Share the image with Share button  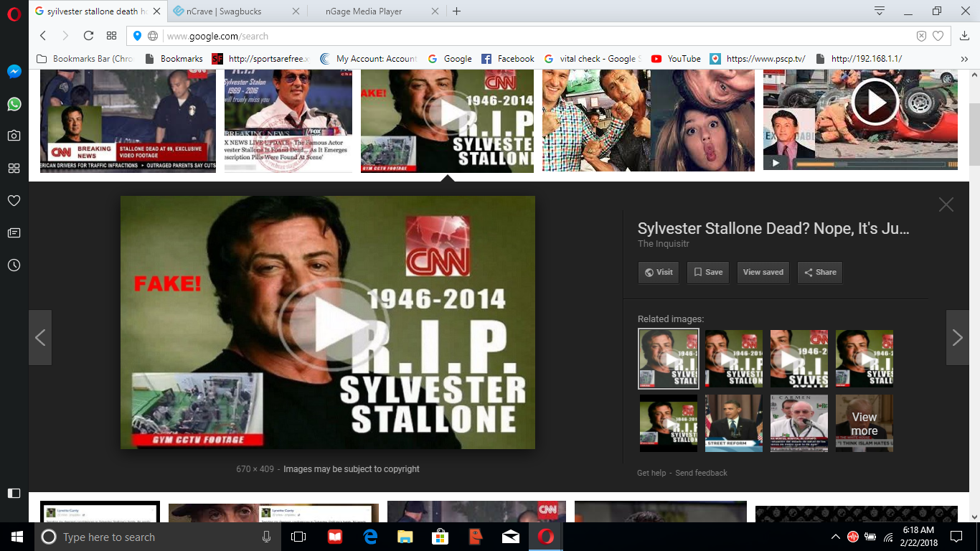tap(820, 272)
